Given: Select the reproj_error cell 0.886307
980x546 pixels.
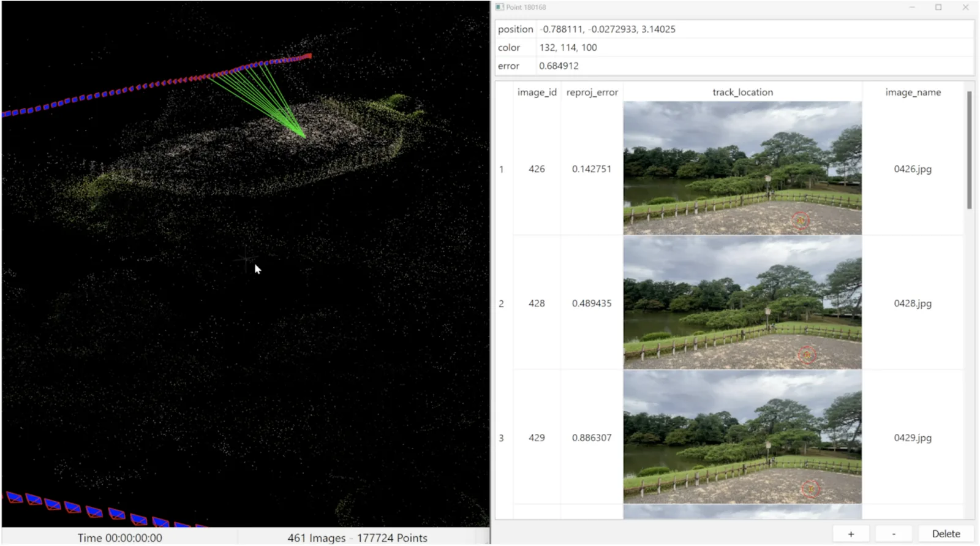Looking at the screenshot, I should point(592,438).
